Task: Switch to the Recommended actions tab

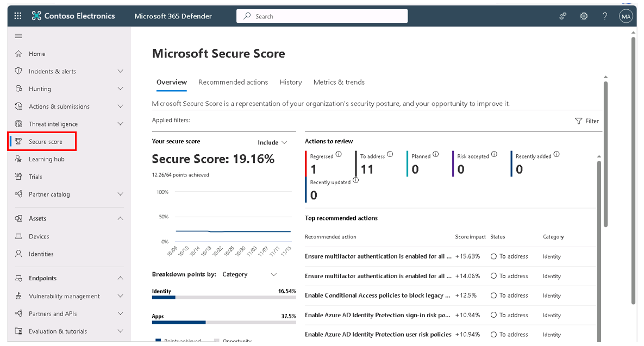Action: (x=233, y=82)
